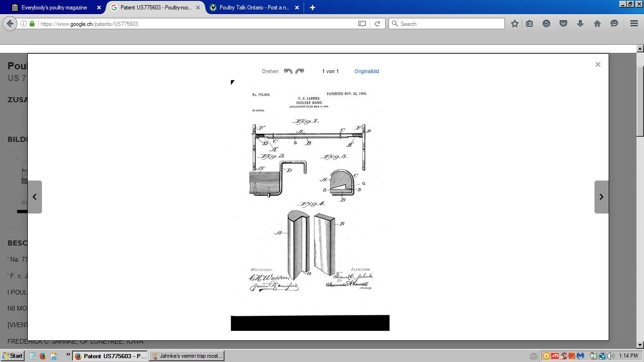Viewport: 644px width, 362px height.
Task: Open the Downloads arrow icon
Action: [x=580, y=24]
